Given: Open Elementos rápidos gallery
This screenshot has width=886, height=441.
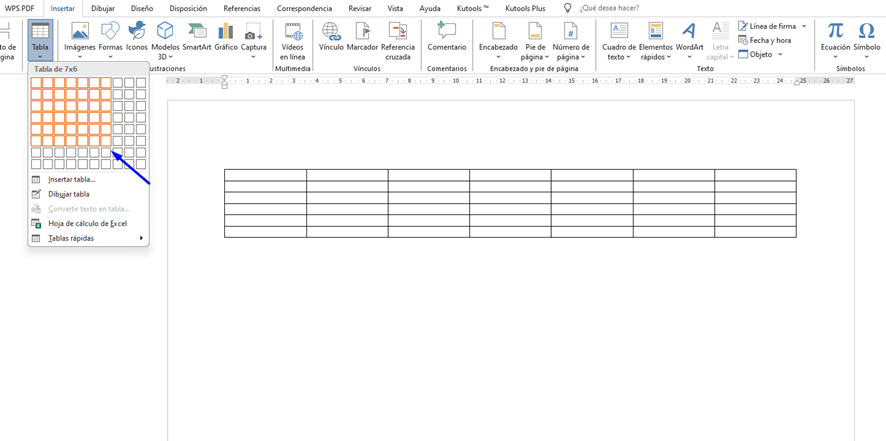Looking at the screenshot, I should [x=655, y=41].
